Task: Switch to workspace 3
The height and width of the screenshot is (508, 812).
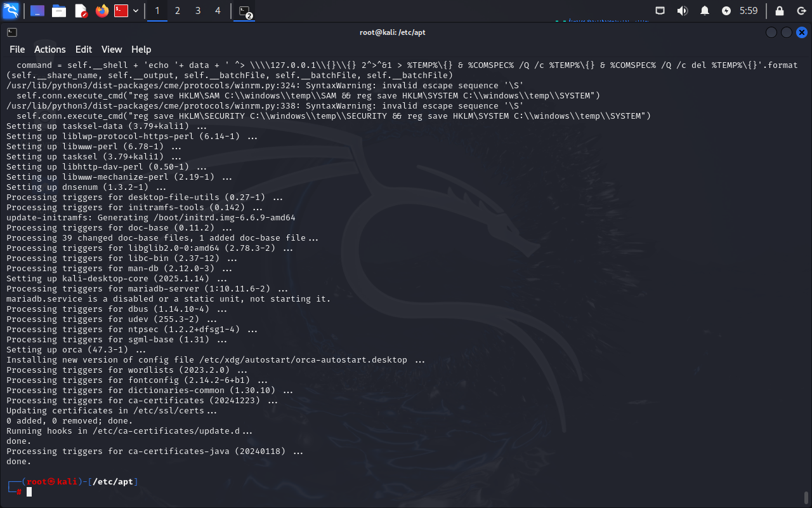Action: coord(198,11)
